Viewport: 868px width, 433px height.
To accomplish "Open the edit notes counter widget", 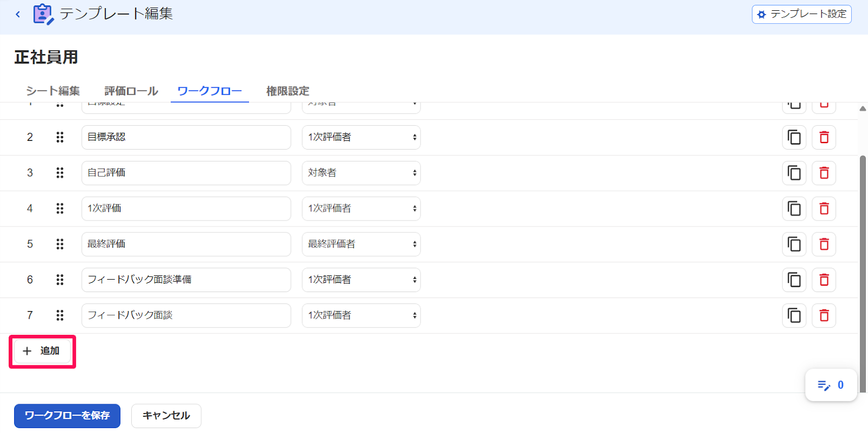I will coord(831,385).
